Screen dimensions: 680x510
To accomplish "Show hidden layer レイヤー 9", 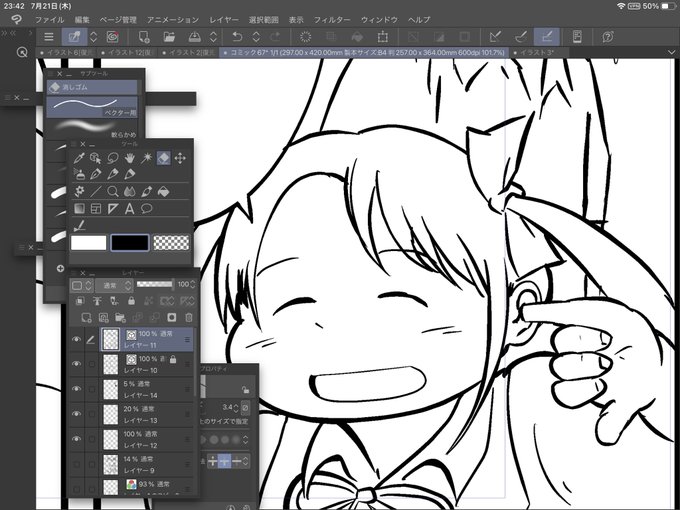I will pyautogui.click(x=76, y=464).
